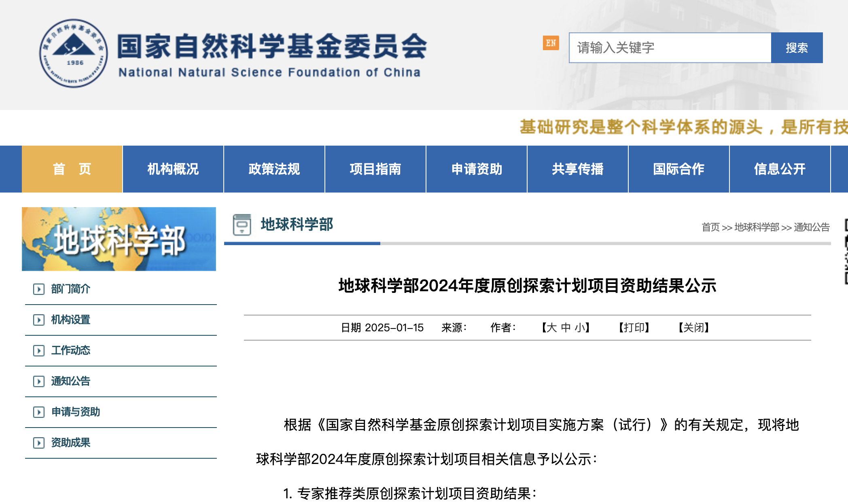Image resolution: width=848 pixels, height=504 pixels.
Task: Open the 政策法规 navigation menu
Action: pyautogui.click(x=274, y=169)
